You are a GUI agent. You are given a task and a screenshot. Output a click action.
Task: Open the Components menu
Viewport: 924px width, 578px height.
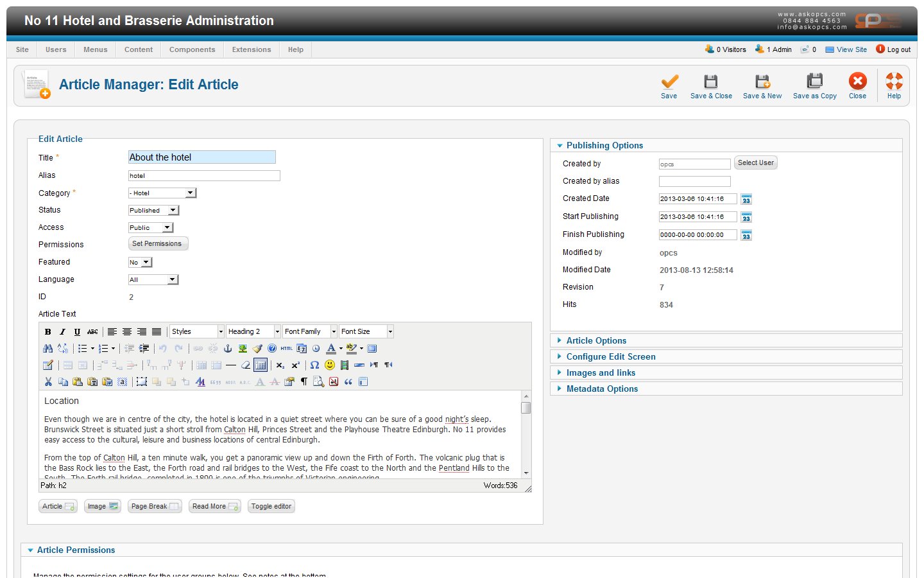click(x=192, y=49)
